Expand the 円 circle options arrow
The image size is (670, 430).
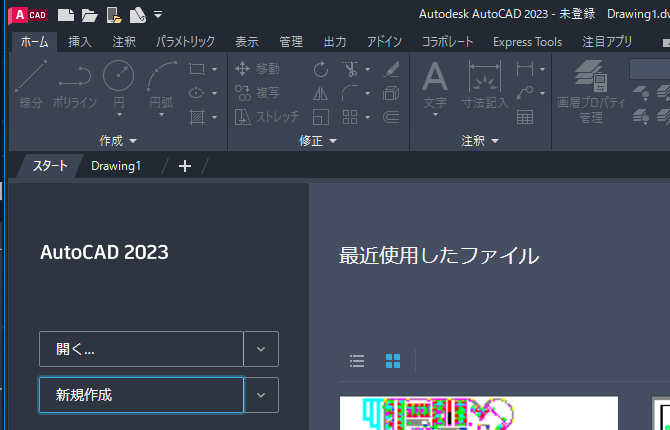point(119,115)
